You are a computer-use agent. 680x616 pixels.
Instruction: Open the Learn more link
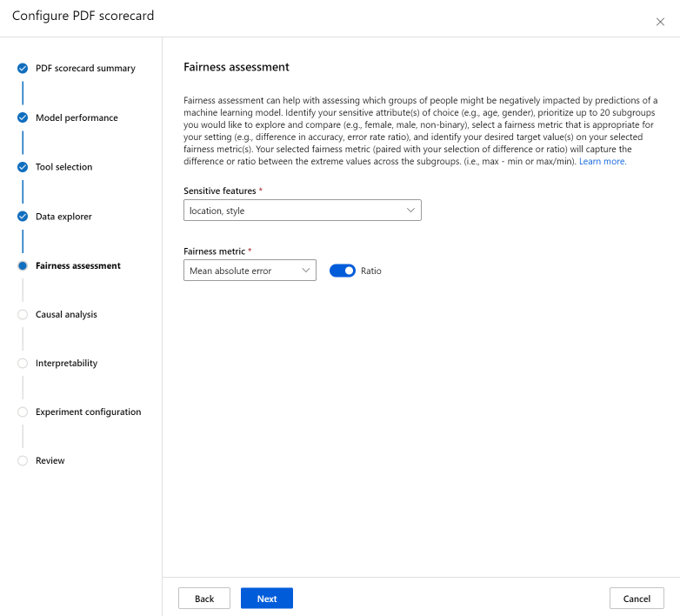[602, 162]
